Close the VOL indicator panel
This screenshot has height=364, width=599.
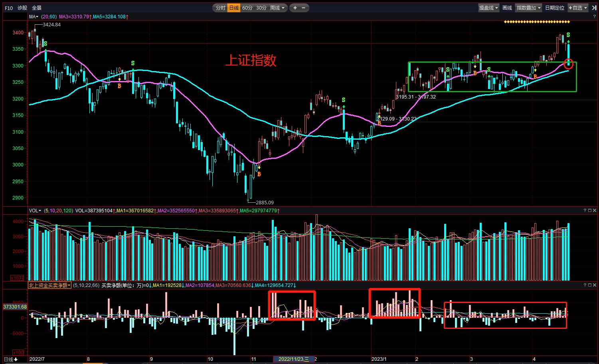pyautogui.click(x=595, y=211)
